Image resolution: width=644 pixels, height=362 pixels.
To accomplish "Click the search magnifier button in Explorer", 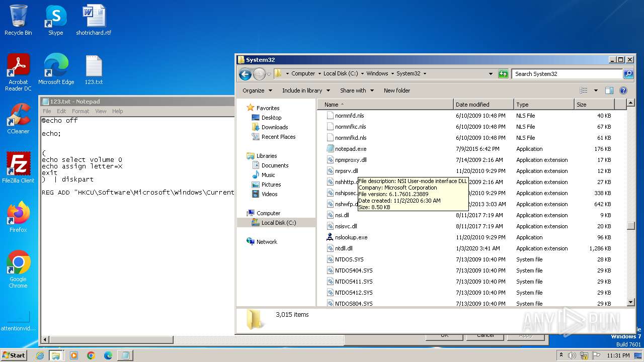I will [x=628, y=74].
